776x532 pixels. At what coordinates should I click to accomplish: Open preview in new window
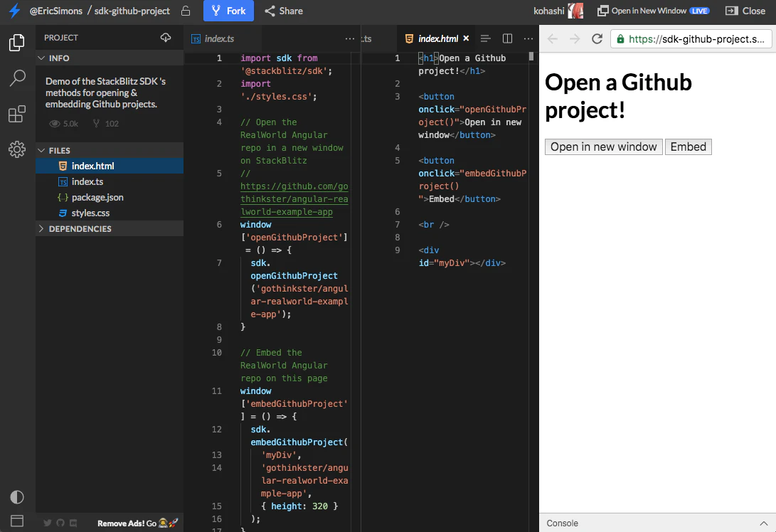pyautogui.click(x=653, y=11)
